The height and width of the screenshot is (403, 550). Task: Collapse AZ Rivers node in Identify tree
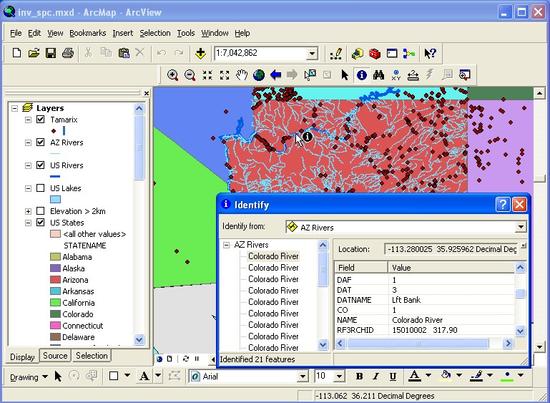coord(227,245)
